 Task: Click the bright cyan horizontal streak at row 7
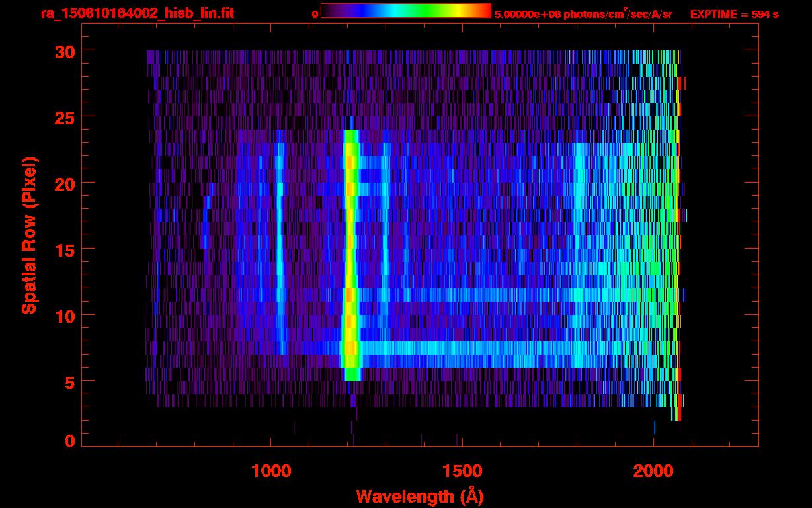[x=463, y=348]
